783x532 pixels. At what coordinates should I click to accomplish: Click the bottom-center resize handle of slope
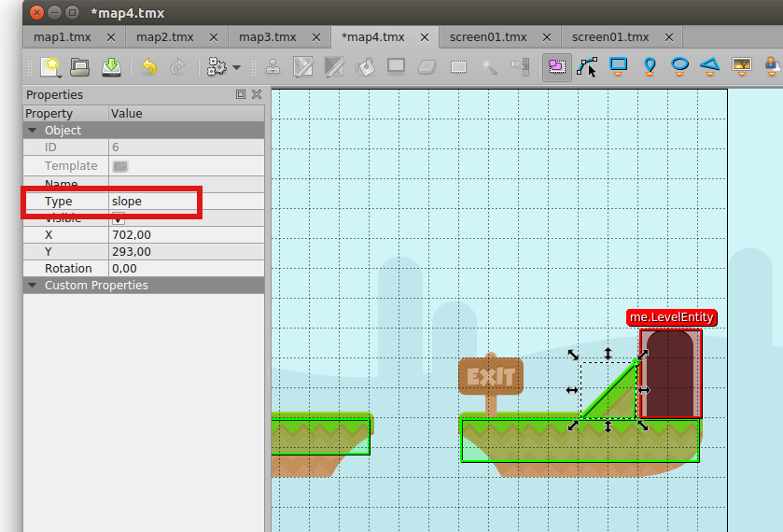[x=608, y=427]
